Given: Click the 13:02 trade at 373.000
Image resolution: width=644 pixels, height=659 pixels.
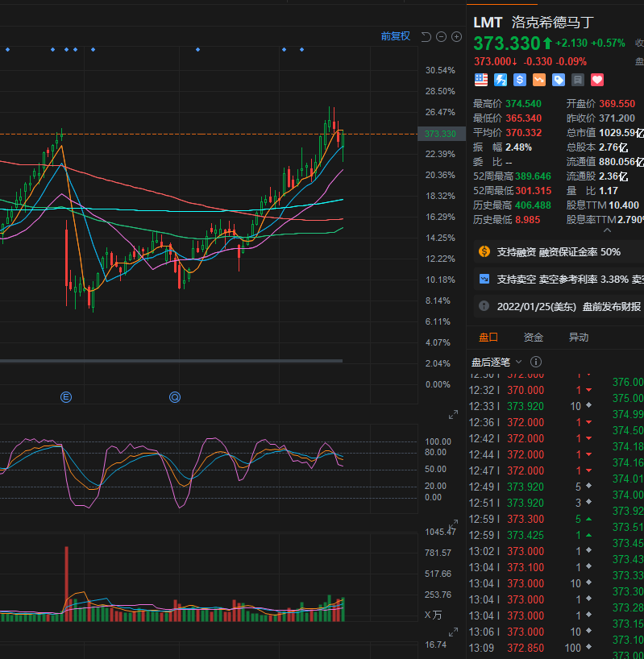Looking at the screenshot, I should (x=531, y=551).
